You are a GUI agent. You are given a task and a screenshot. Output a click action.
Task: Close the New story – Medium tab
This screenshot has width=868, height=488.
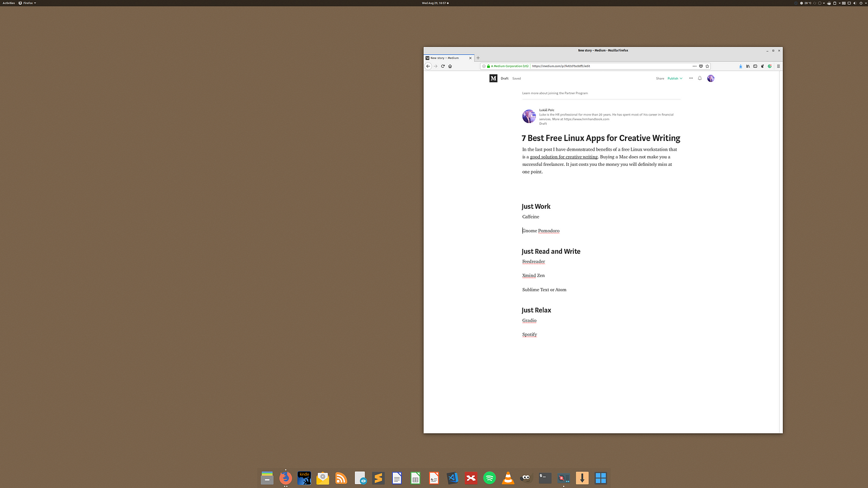(470, 58)
